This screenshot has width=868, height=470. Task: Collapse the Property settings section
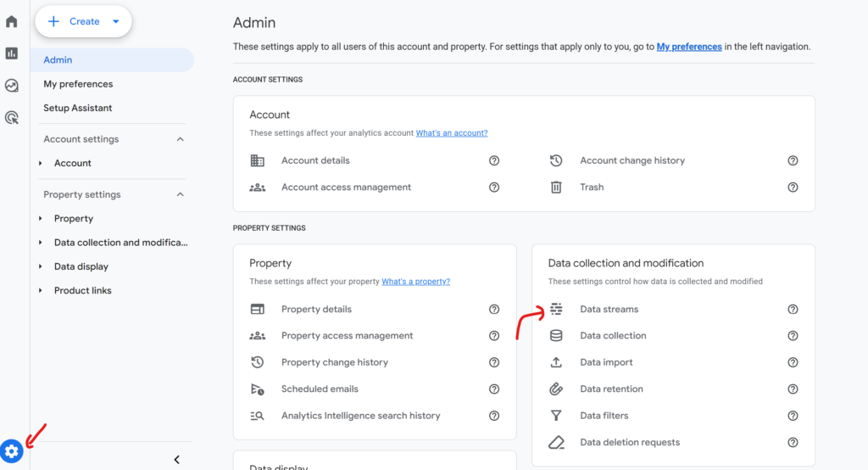[x=180, y=194]
